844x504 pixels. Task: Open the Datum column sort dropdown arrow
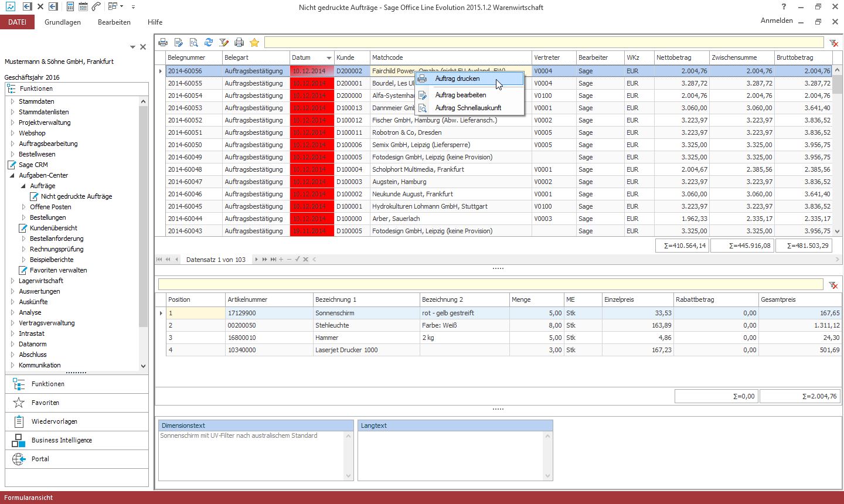[x=329, y=57]
